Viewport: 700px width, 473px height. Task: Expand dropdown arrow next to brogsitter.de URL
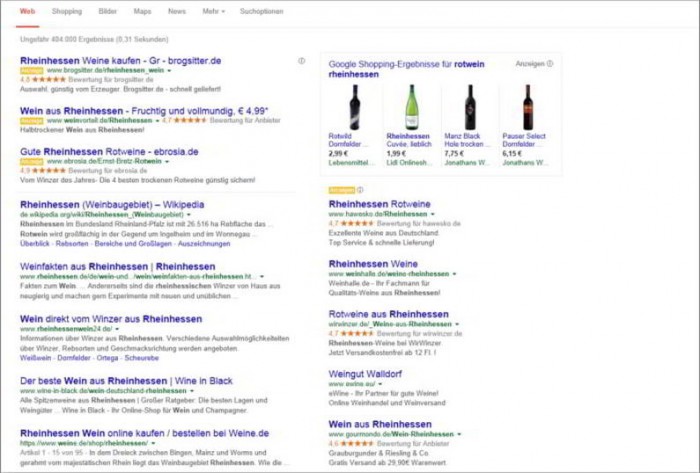pos(169,71)
